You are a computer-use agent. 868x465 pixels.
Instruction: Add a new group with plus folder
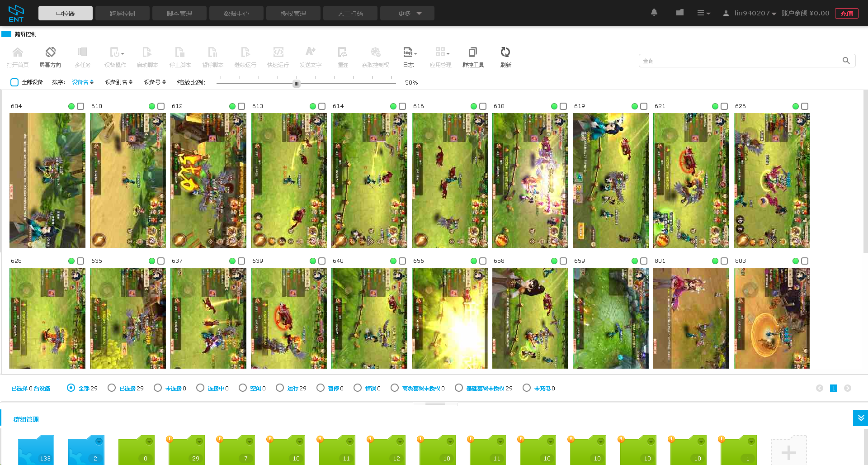[789, 450]
